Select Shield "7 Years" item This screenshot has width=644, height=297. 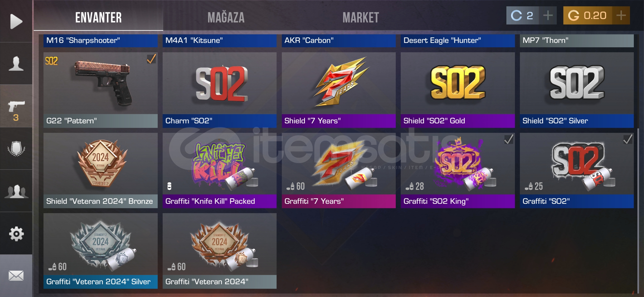[339, 90]
